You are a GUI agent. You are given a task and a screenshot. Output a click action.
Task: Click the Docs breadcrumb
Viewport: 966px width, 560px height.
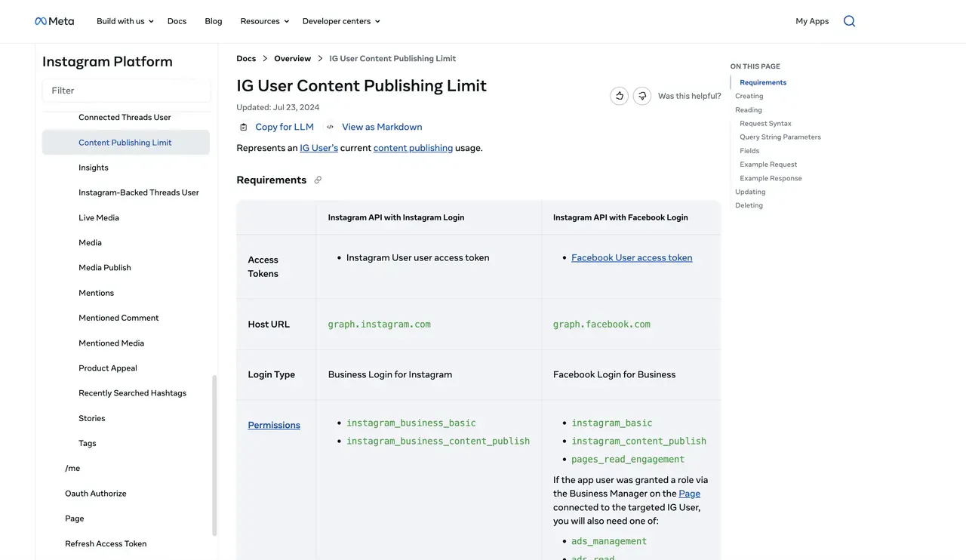pyautogui.click(x=246, y=58)
